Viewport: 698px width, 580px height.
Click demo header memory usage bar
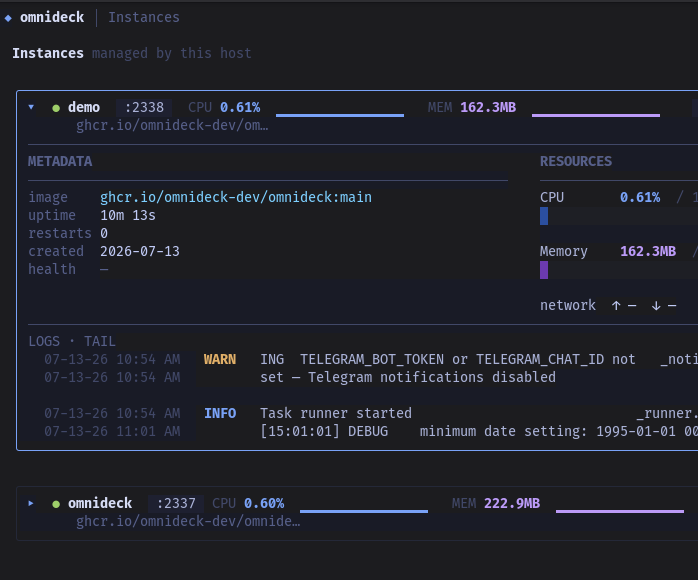tap(596, 115)
